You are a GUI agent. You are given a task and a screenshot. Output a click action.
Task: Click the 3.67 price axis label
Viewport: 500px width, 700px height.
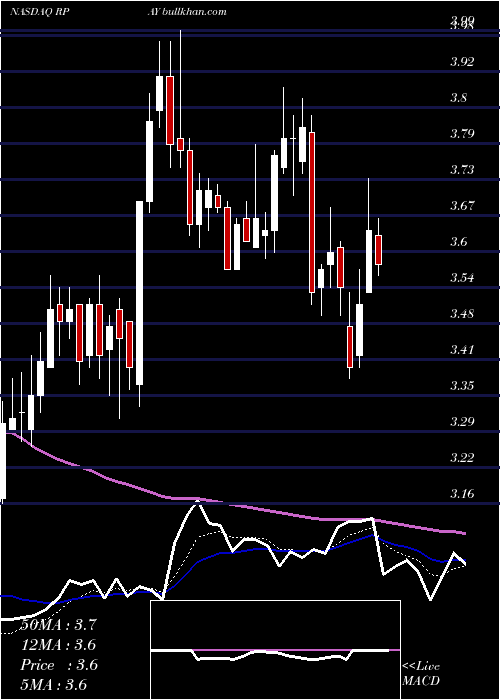point(462,206)
